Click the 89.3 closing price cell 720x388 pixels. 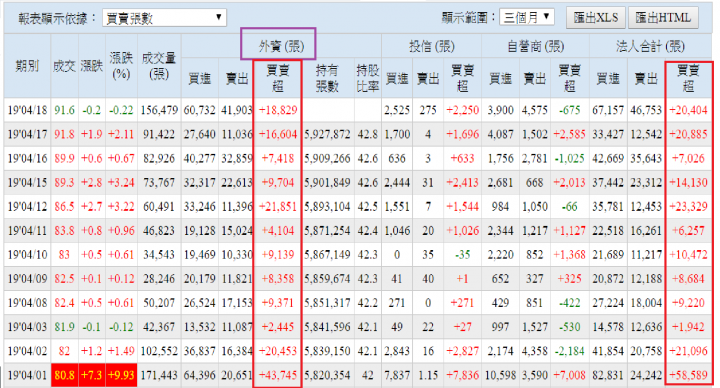[64, 182]
